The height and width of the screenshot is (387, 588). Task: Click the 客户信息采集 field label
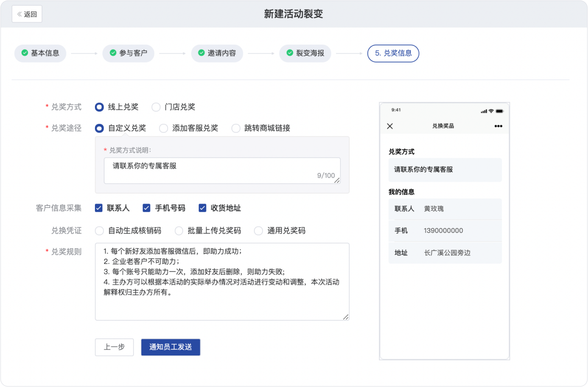pyautogui.click(x=59, y=208)
